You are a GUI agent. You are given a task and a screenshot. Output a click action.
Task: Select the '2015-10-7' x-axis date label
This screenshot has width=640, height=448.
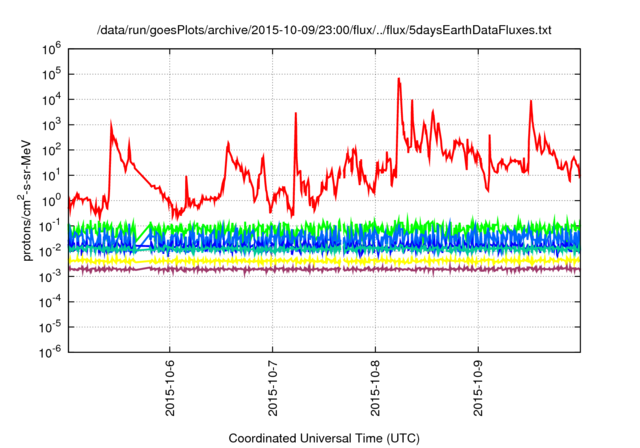(273, 388)
